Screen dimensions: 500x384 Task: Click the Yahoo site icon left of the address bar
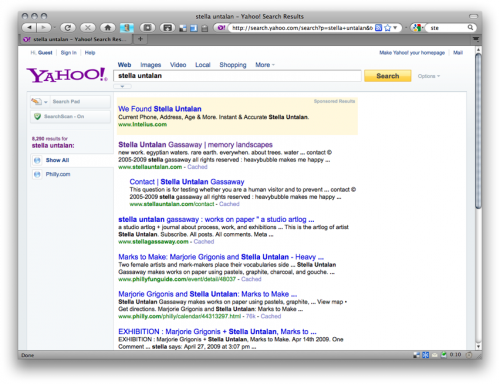click(221, 28)
